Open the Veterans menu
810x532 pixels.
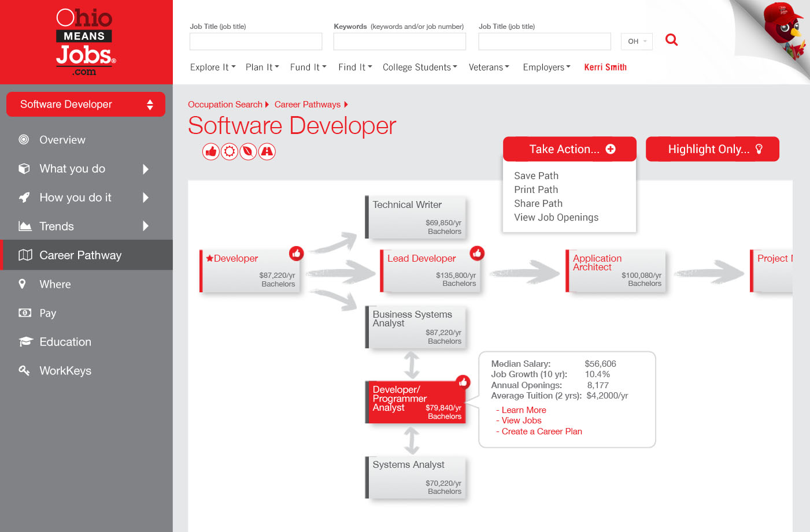[489, 67]
